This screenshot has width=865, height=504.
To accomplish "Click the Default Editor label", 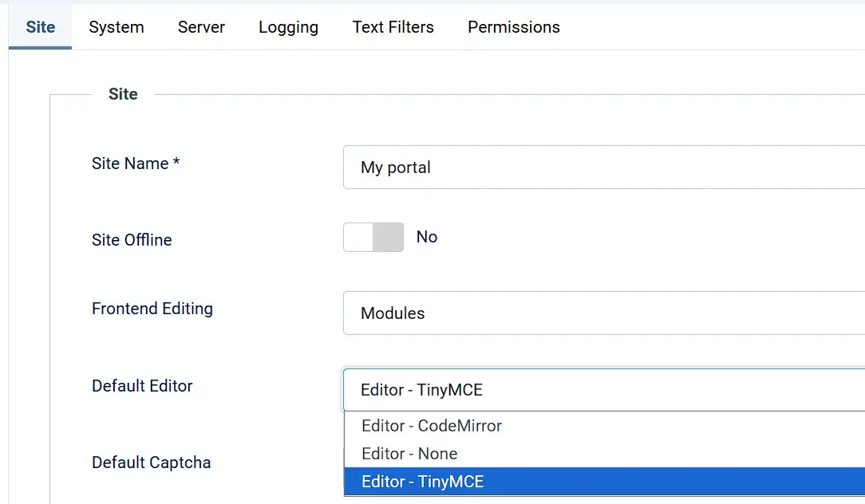I will tap(142, 386).
